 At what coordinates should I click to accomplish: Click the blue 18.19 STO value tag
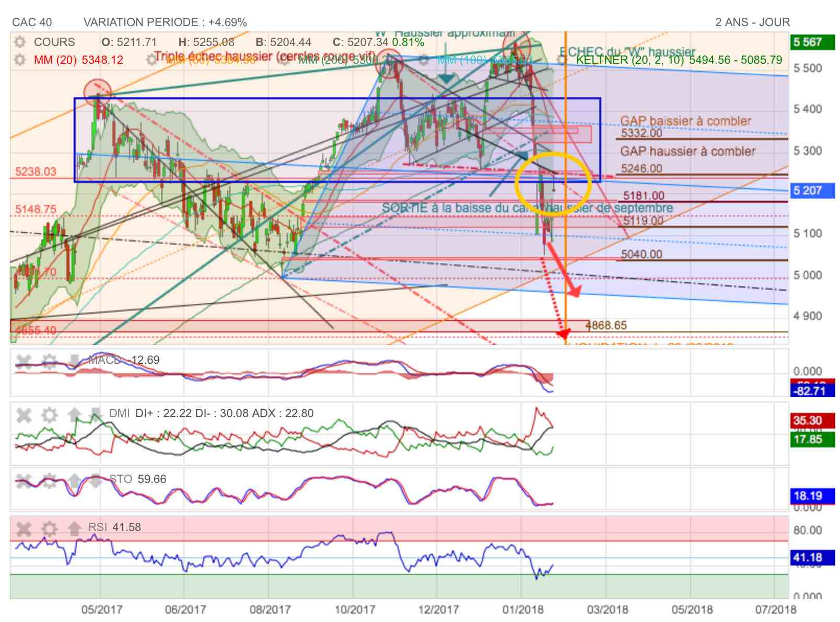click(x=812, y=495)
